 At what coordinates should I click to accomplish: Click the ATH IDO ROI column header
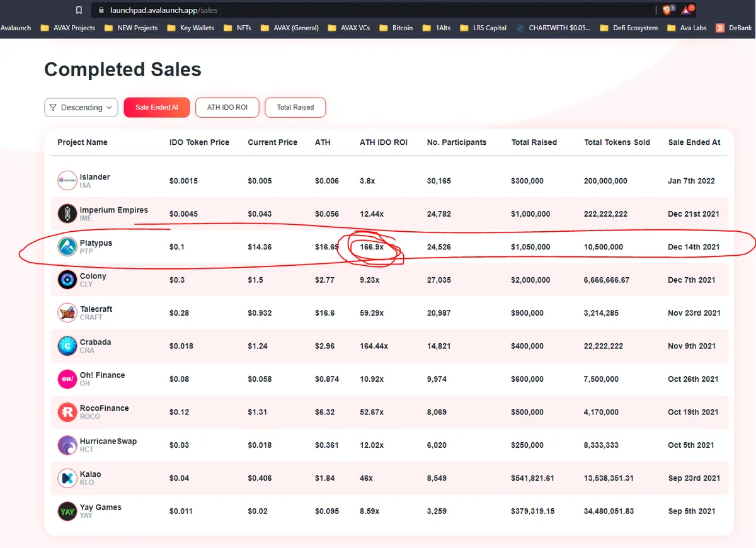(384, 142)
